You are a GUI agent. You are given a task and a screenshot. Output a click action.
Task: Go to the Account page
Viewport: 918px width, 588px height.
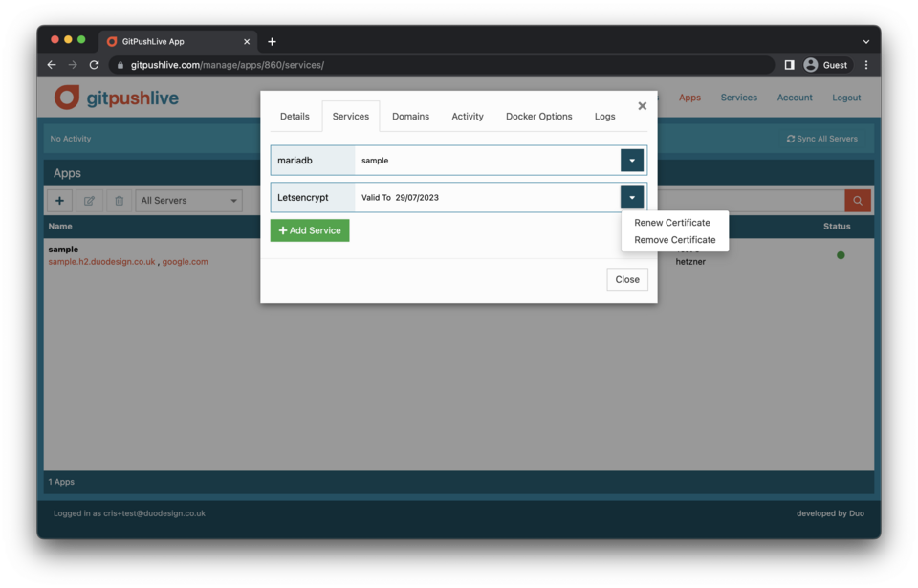(795, 98)
